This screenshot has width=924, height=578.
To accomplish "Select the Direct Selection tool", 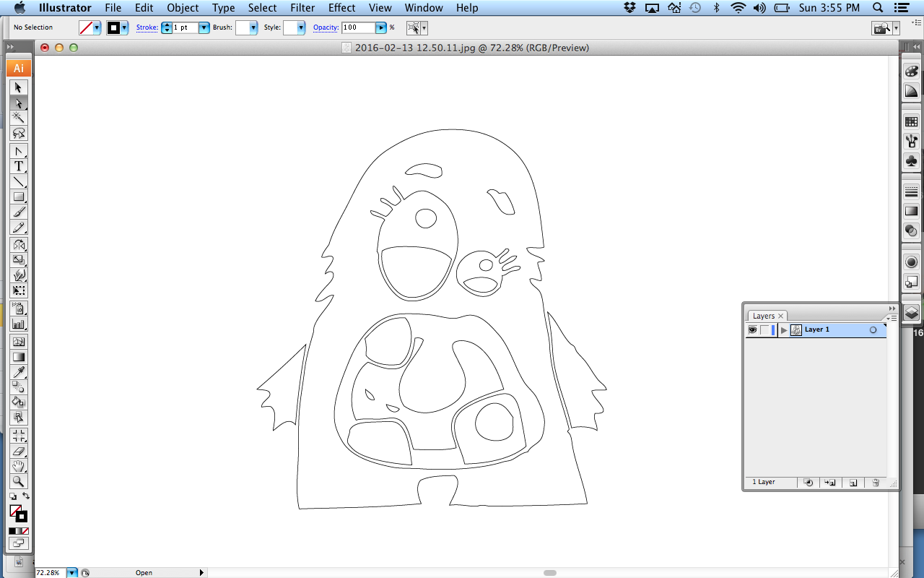I will pos(19,103).
